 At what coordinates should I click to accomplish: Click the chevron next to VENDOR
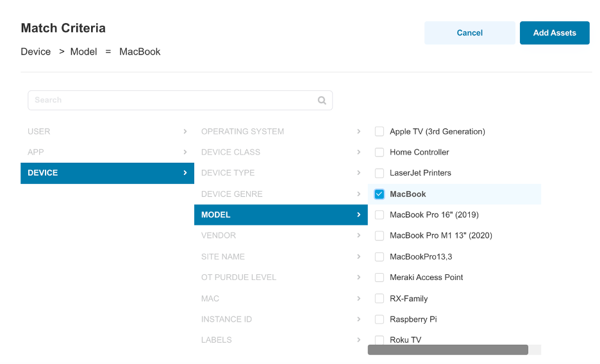[358, 236]
